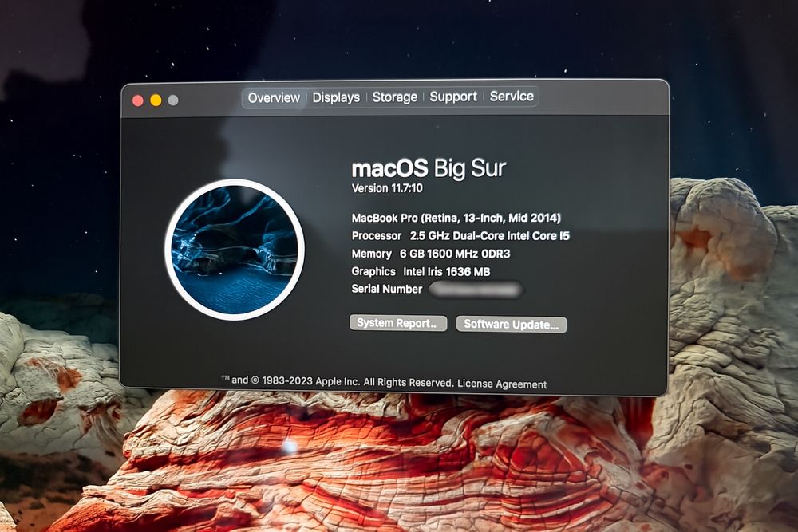Switch to the Overview tab
Screen dimensions: 798x532
(x=274, y=97)
